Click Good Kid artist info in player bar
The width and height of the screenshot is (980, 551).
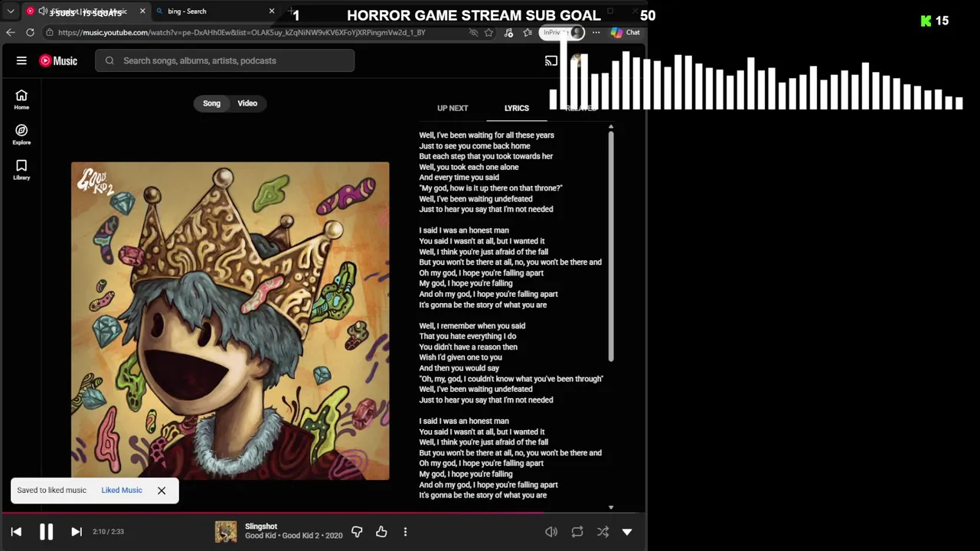pyautogui.click(x=294, y=536)
